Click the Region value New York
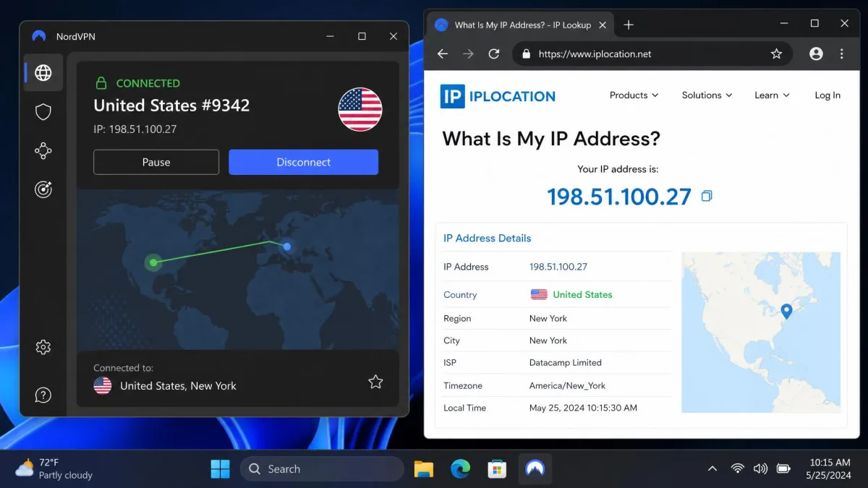This screenshot has width=868, height=488. (x=548, y=318)
